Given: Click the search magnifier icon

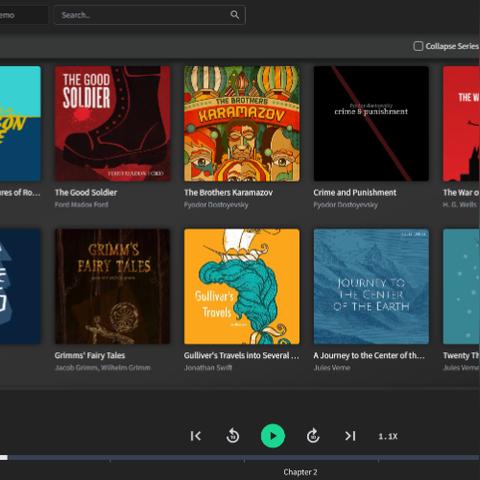Looking at the screenshot, I should pyautogui.click(x=235, y=15).
